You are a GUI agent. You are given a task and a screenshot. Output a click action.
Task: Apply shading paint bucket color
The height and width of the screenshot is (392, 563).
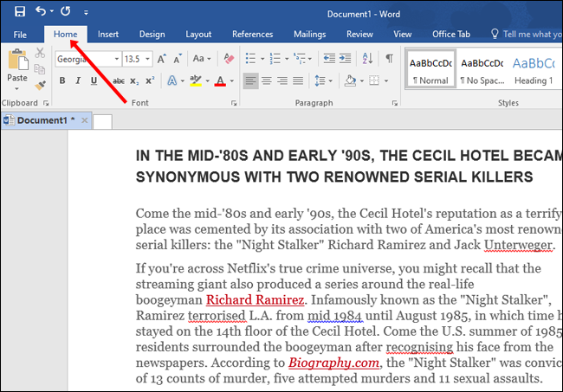(x=350, y=80)
